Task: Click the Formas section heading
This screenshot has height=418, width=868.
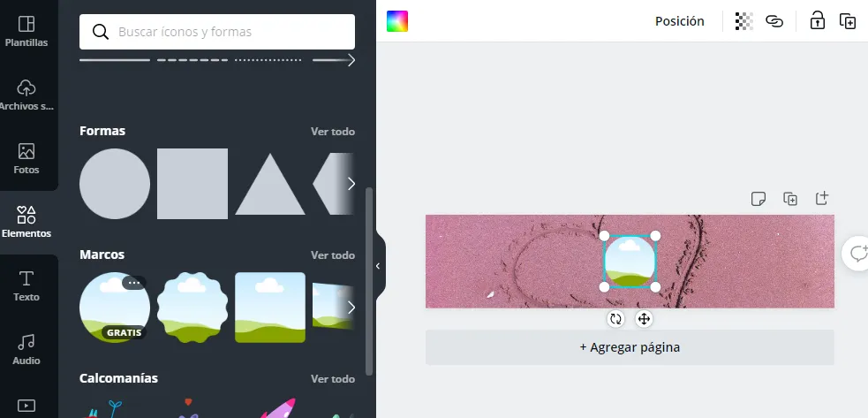Action: click(x=102, y=131)
